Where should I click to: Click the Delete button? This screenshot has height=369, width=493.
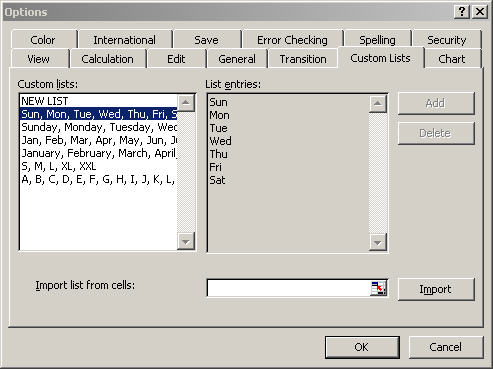tap(436, 133)
